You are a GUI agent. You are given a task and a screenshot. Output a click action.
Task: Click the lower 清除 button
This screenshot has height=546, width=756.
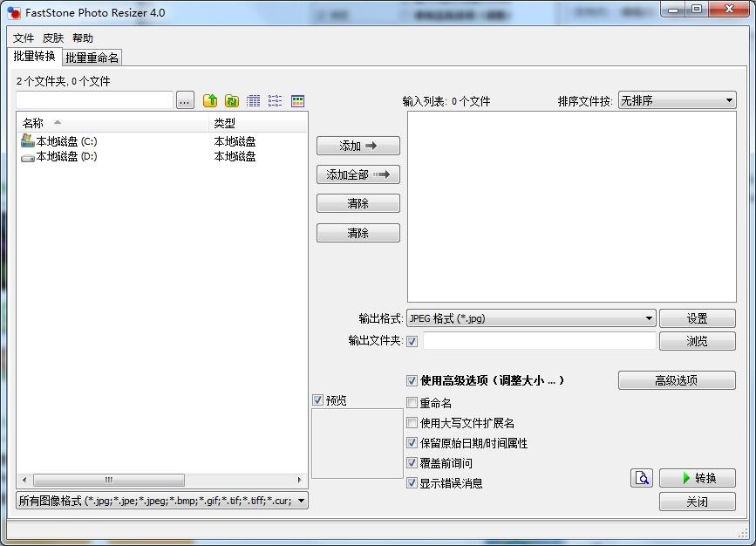358,233
